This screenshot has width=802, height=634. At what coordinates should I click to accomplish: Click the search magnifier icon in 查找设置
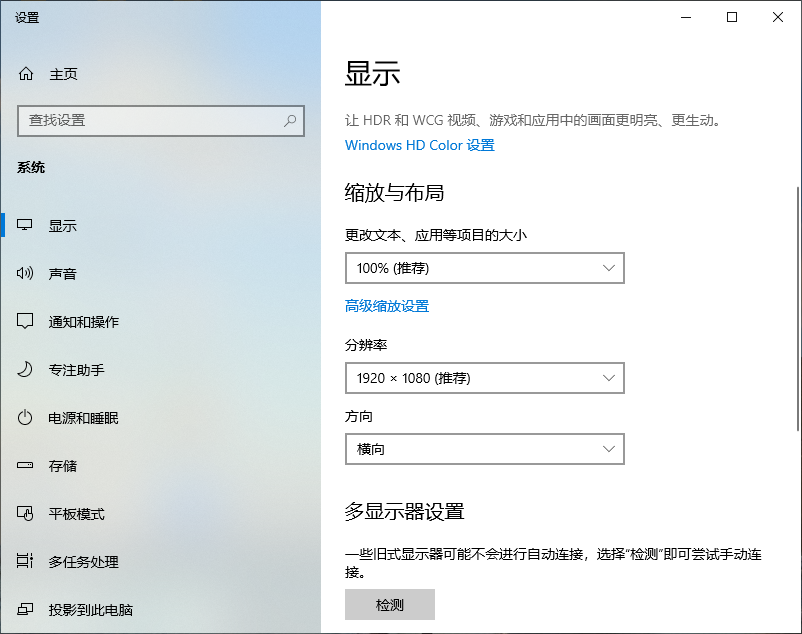(290, 120)
